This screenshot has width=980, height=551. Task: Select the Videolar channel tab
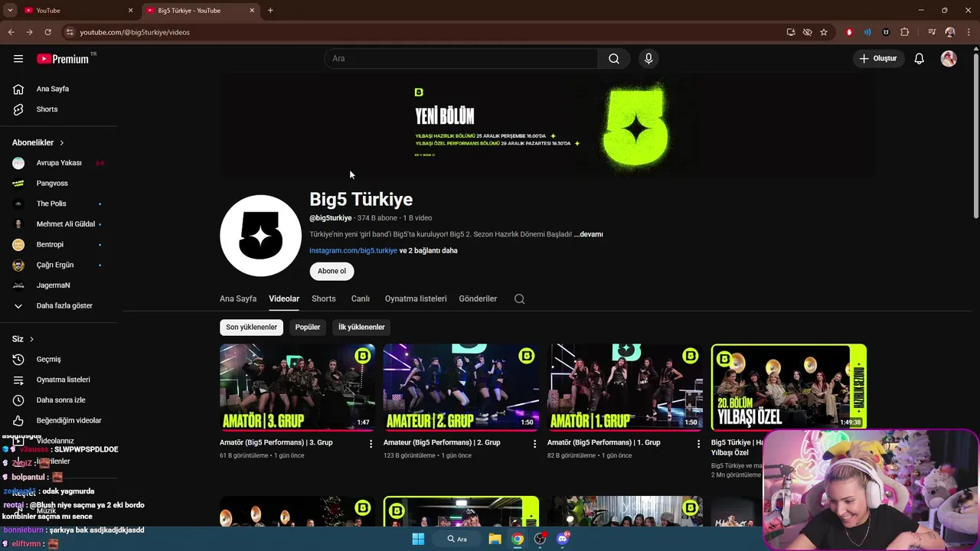pyautogui.click(x=284, y=298)
